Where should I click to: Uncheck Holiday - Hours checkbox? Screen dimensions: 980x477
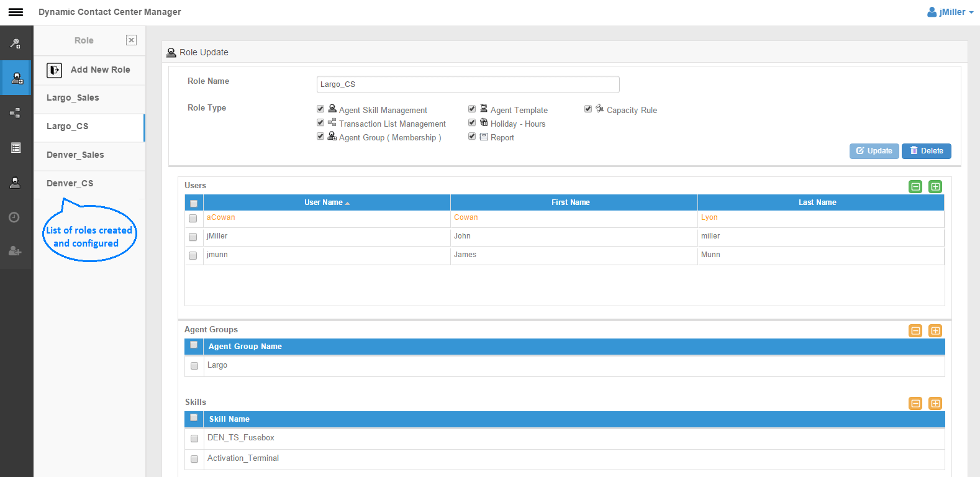point(472,123)
